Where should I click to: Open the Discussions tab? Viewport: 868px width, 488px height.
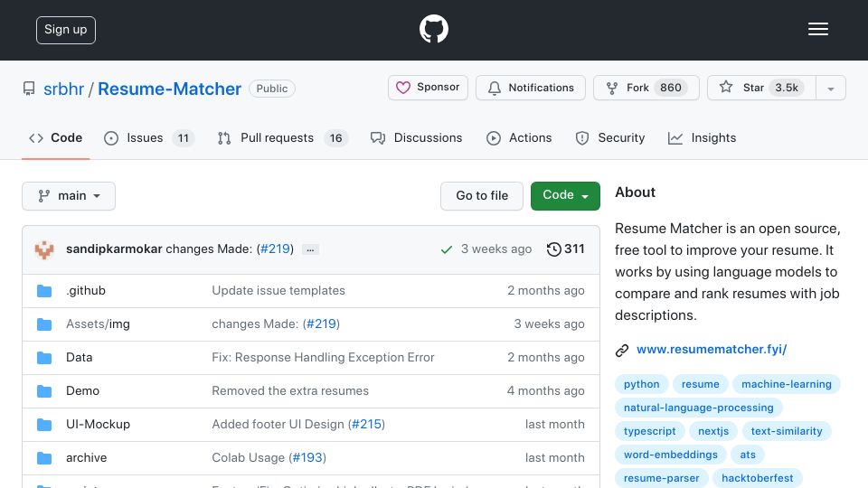416,137
